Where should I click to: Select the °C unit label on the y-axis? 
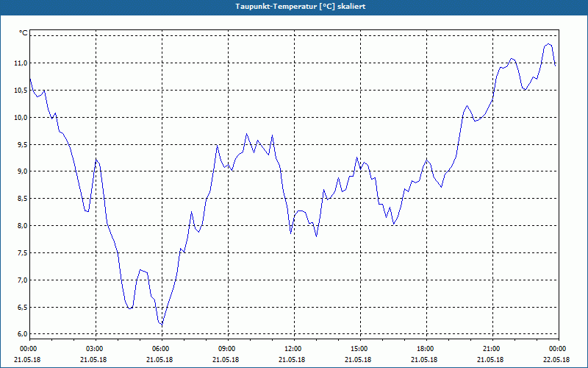[24, 33]
